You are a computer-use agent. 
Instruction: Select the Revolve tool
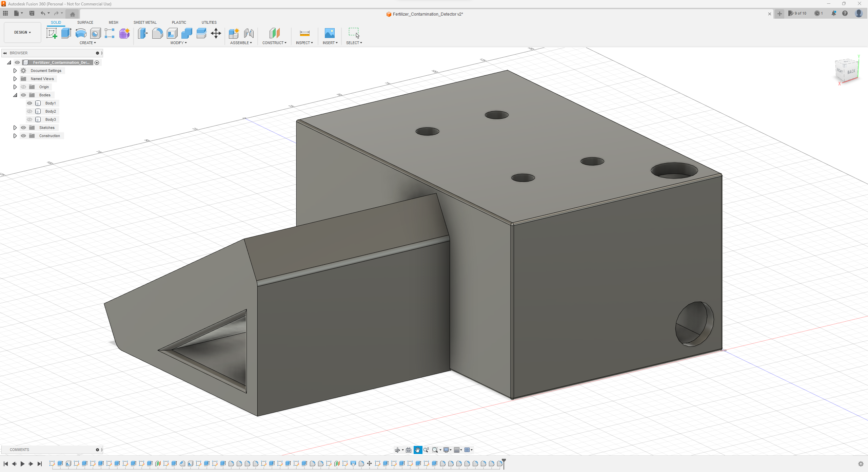coord(80,33)
